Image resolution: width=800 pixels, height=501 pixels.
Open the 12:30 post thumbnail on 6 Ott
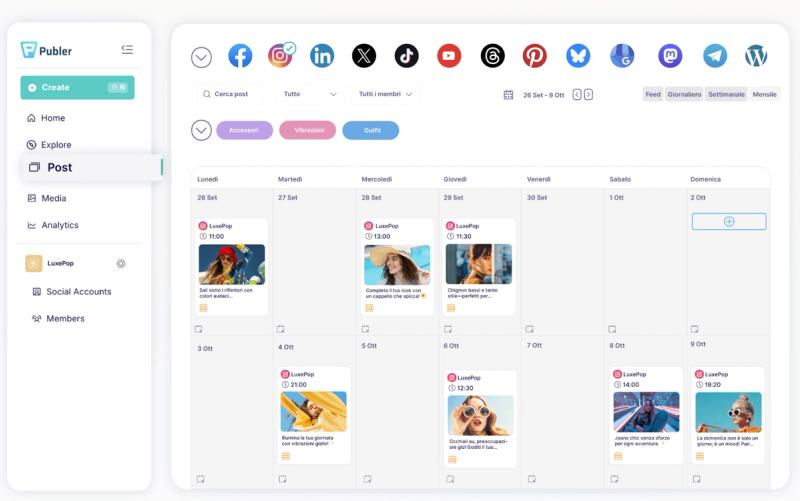coord(480,415)
